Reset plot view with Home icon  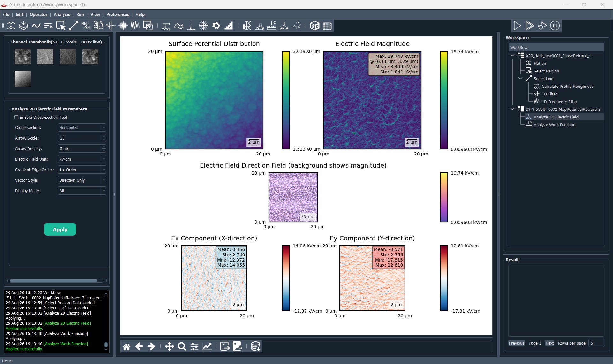click(x=126, y=346)
